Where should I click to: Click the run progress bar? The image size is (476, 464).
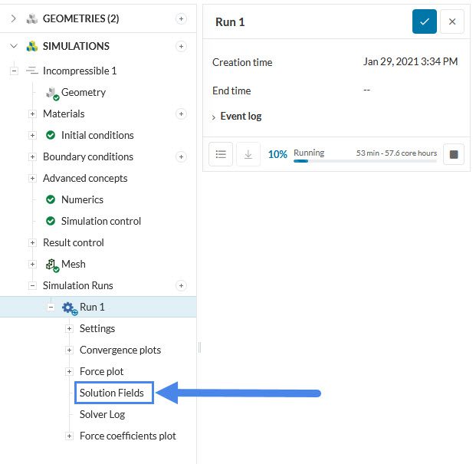[x=365, y=161]
